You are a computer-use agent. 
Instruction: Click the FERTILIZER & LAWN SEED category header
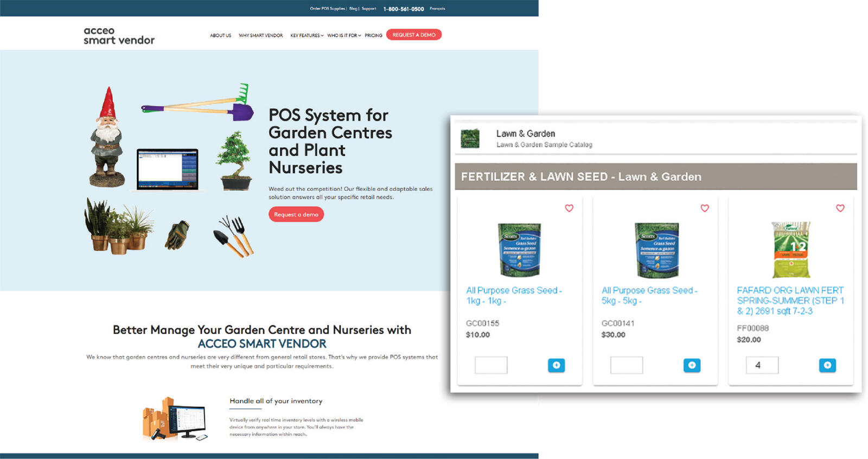click(x=656, y=176)
